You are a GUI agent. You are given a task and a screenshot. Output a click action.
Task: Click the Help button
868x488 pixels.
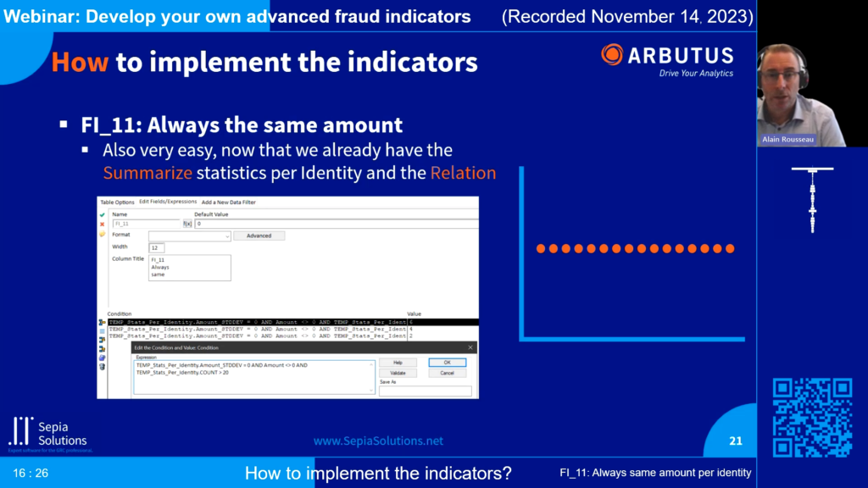tap(398, 363)
